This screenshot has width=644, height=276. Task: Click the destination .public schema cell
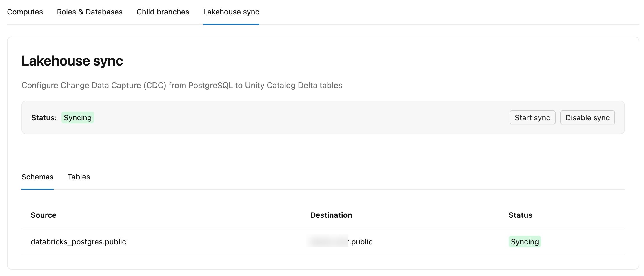click(361, 242)
